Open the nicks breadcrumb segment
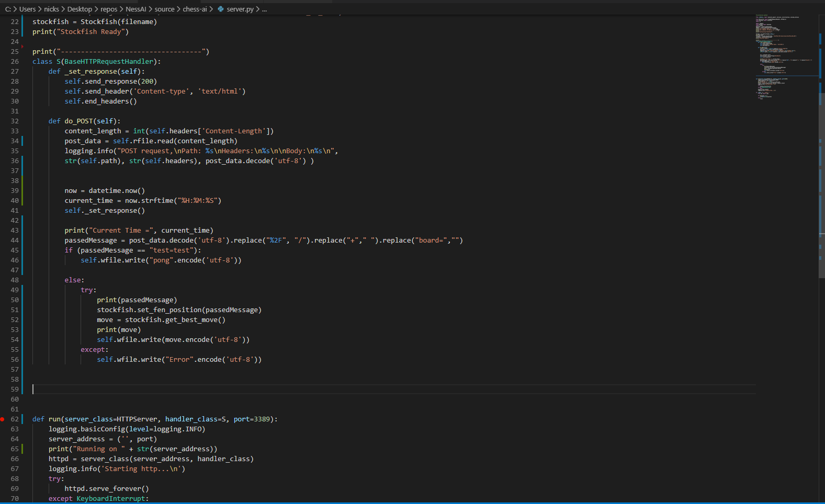 pos(51,9)
